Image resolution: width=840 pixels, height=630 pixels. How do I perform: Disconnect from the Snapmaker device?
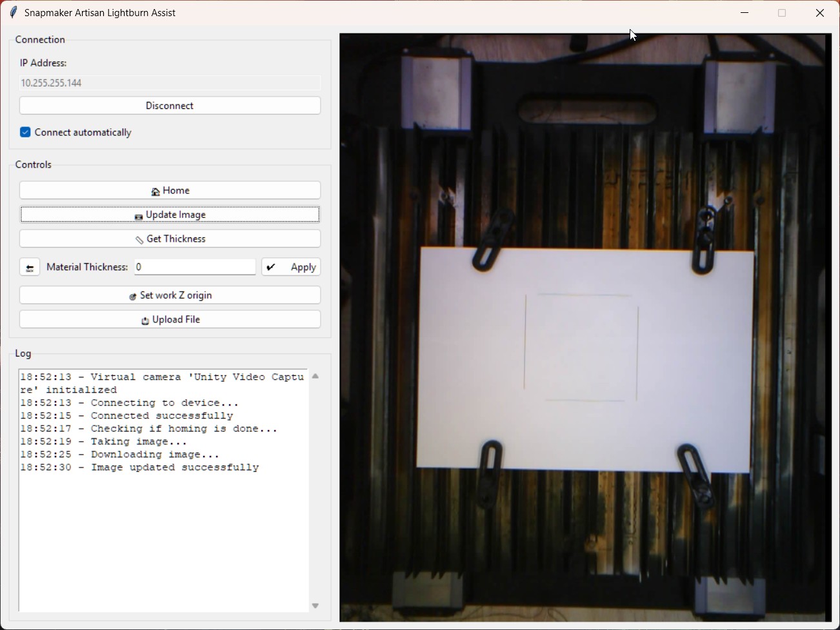pos(170,106)
